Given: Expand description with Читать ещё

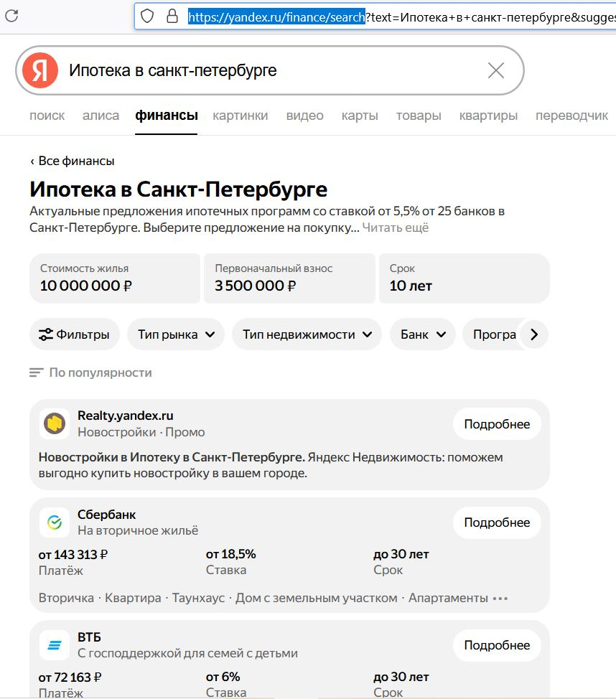Looking at the screenshot, I should (x=395, y=227).
